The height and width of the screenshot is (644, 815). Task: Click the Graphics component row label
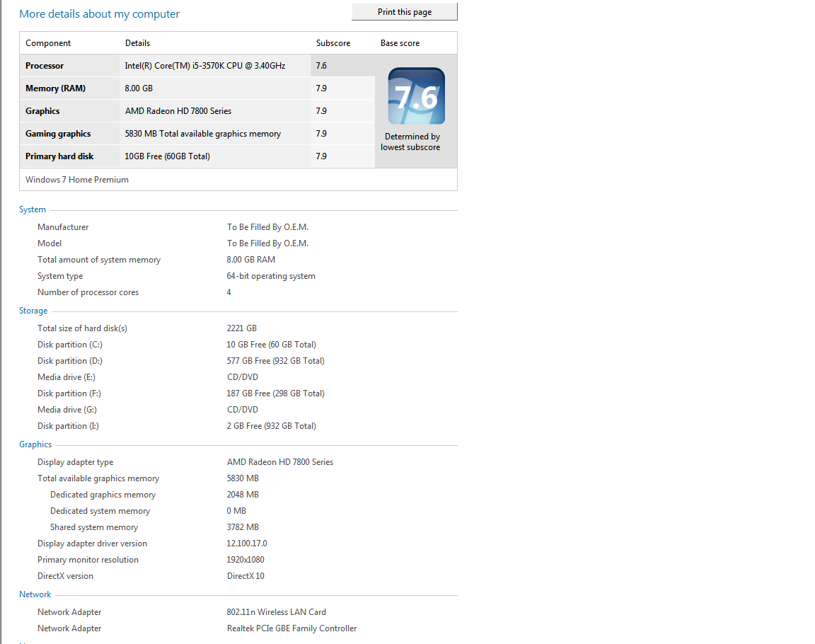pos(42,110)
